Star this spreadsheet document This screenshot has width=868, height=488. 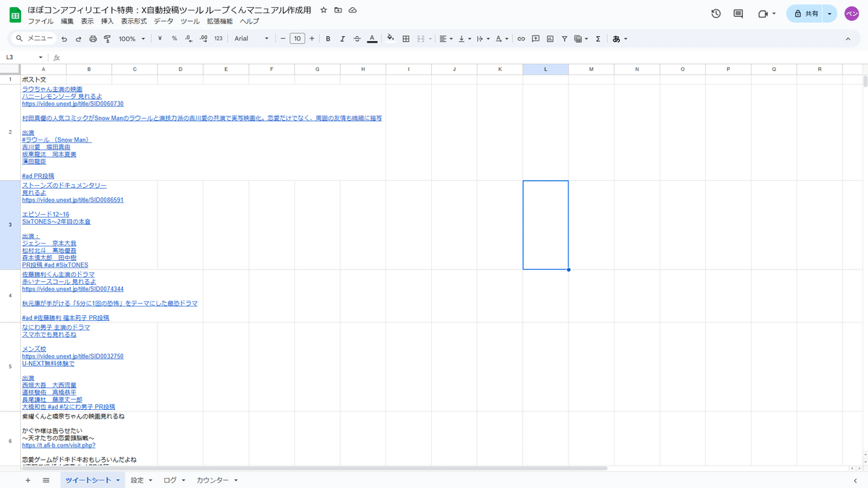(x=323, y=10)
